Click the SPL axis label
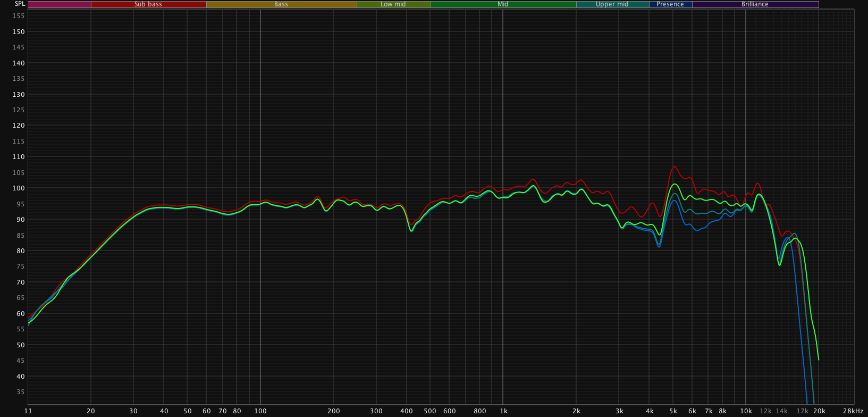The height and width of the screenshot is (417, 868). pos(19,4)
